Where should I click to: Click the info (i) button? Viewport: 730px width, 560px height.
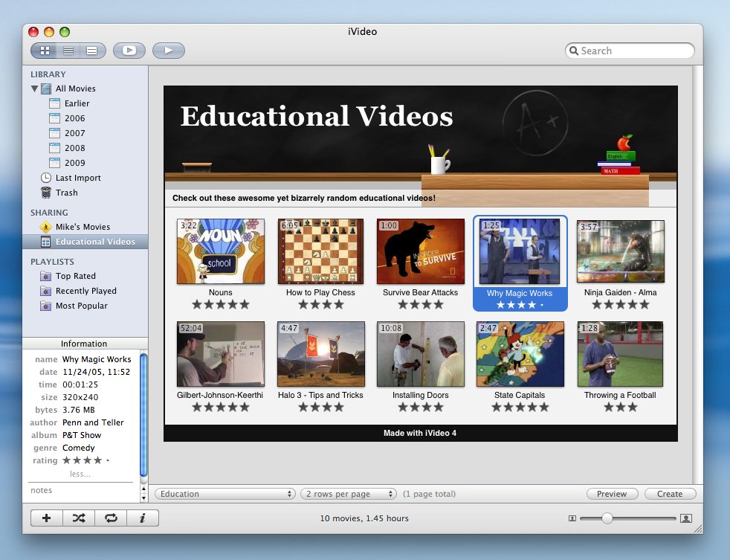pos(143,518)
